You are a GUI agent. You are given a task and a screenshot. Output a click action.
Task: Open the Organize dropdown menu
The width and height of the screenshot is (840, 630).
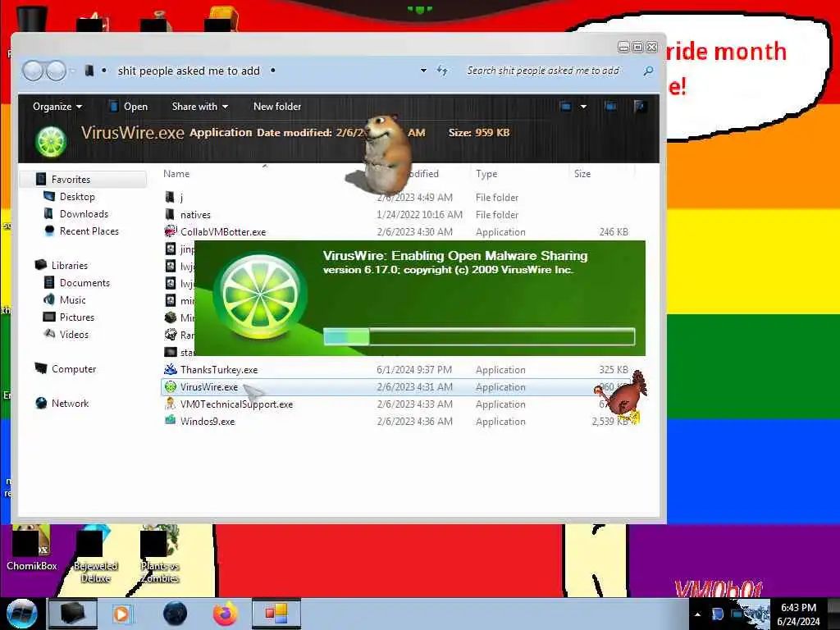57,106
